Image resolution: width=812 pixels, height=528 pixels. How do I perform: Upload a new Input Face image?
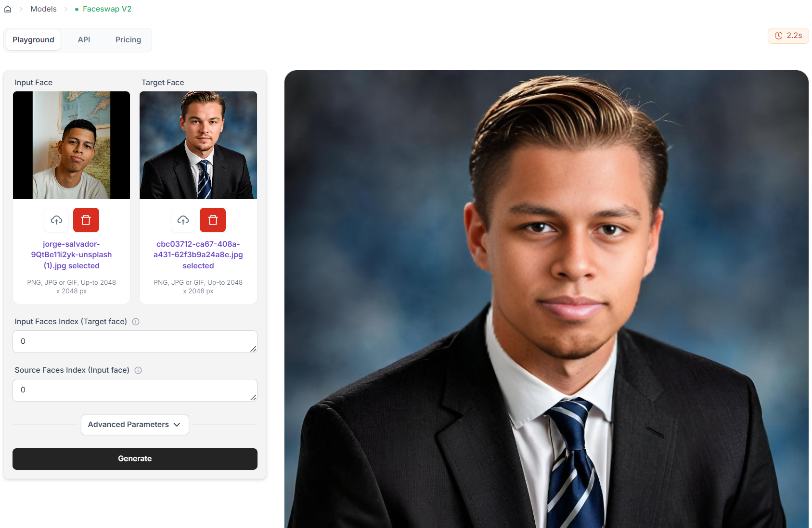click(57, 220)
